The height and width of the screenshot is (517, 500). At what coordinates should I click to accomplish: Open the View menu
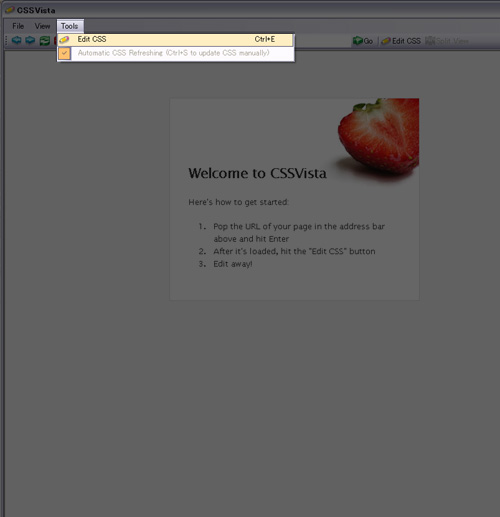[42, 26]
